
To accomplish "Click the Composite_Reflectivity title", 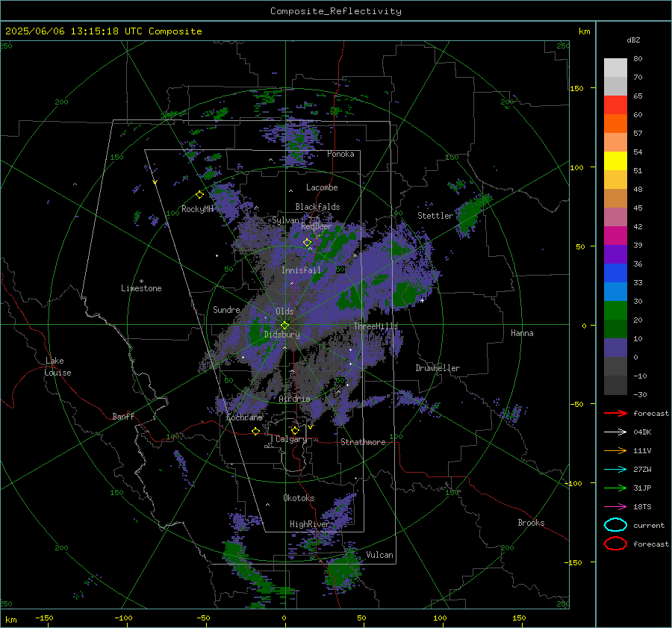I will pyautogui.click(x=336, y=11).
